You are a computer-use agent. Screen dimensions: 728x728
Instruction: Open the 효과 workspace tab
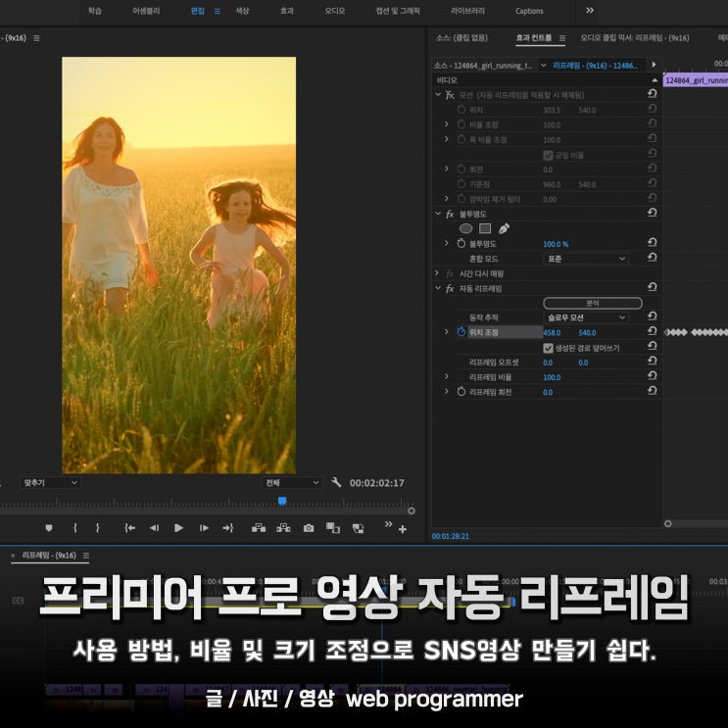click(287, 11)
